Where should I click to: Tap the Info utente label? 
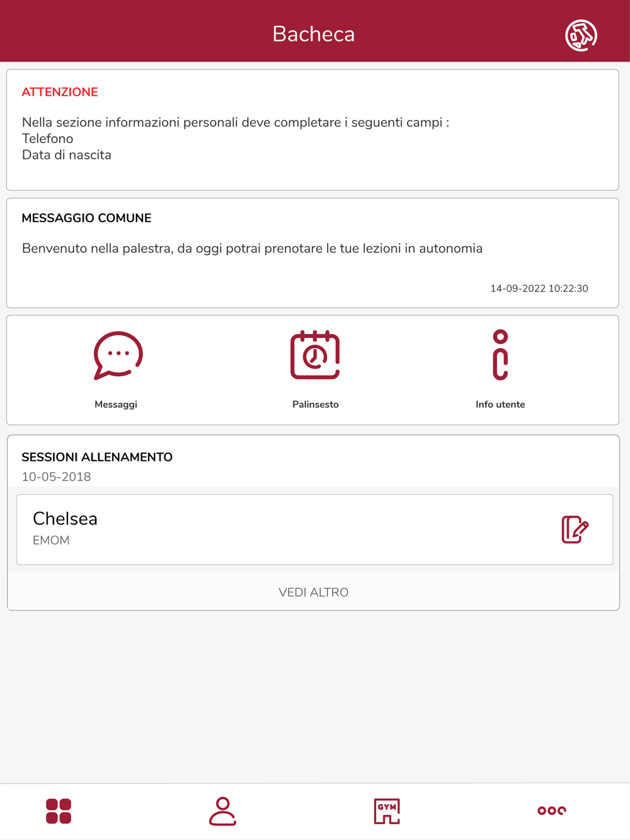click(x=500, y=404)
